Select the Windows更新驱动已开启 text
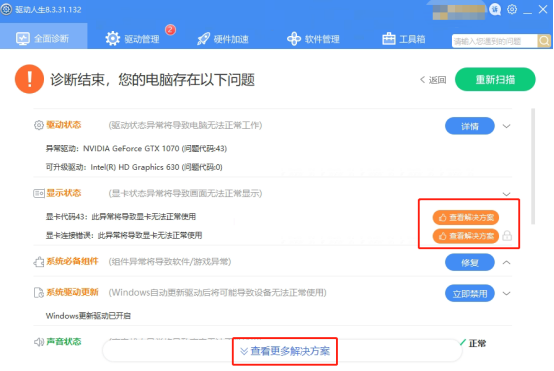The height and width of the screenshot is (371, 554). click(88, 316)
